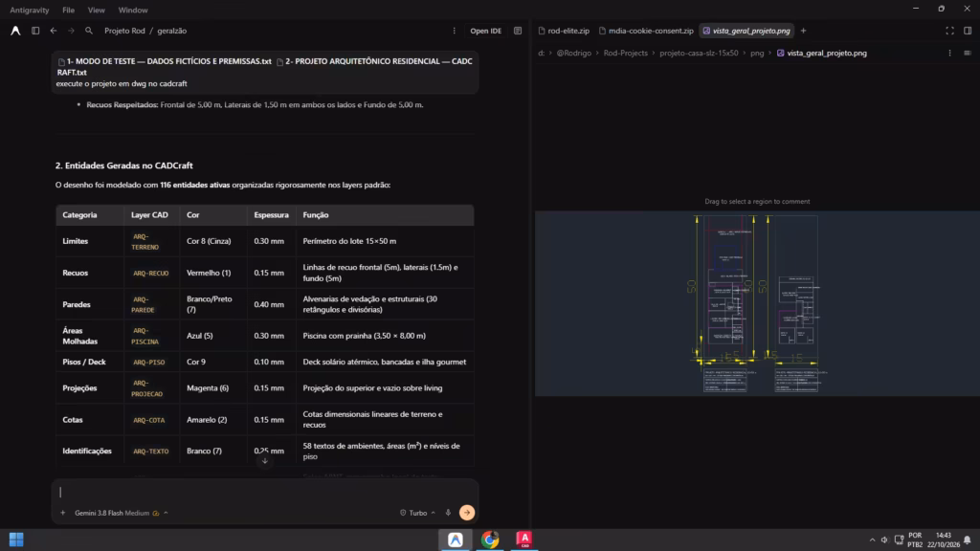The width and height of the screenshot is (980, 551).
Task: Switch to the mdia-cookie-consent.zip tab
Action: [646, 31]
